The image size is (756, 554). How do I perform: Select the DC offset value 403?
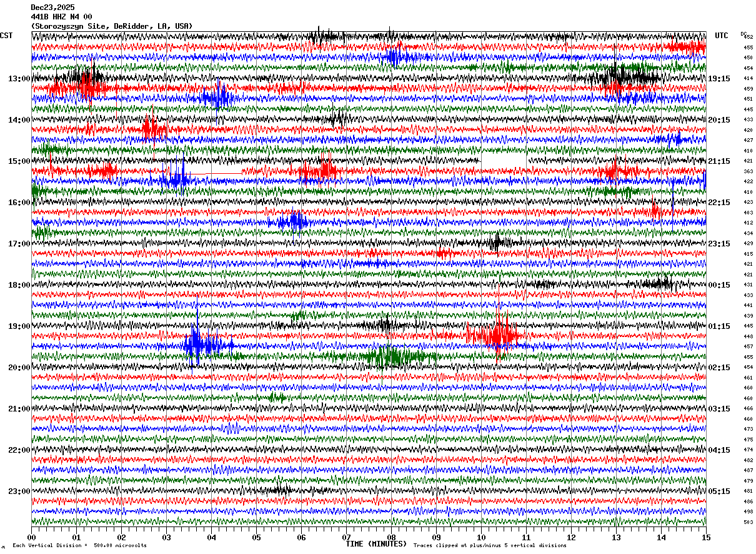point(748,213)
